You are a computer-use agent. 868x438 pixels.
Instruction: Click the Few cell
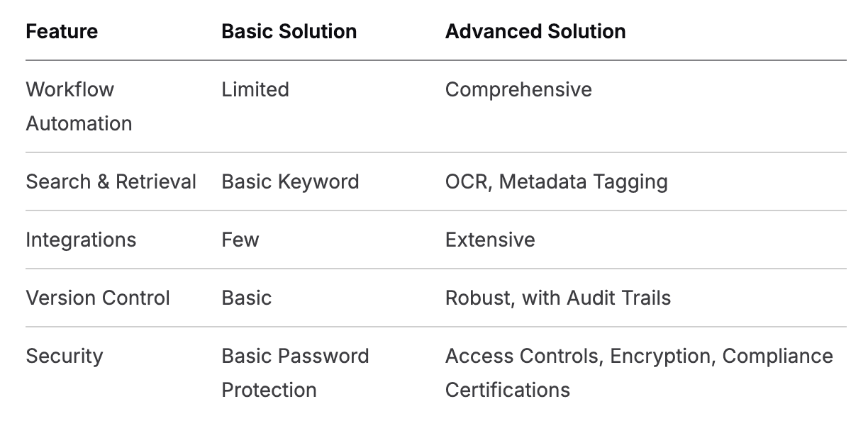point(240,240)
